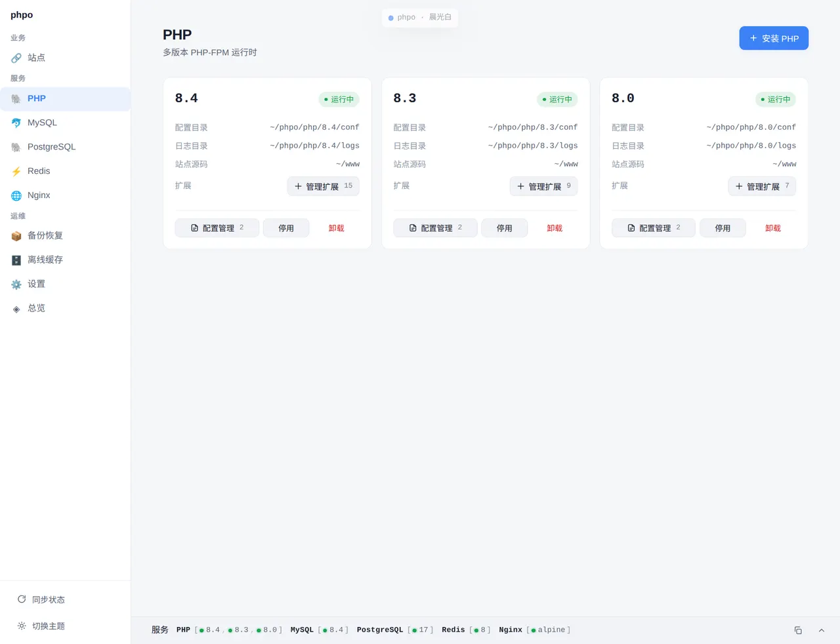
Task: Uninstall PHP 8.4 via 卸载
Action: coord(336,228)
